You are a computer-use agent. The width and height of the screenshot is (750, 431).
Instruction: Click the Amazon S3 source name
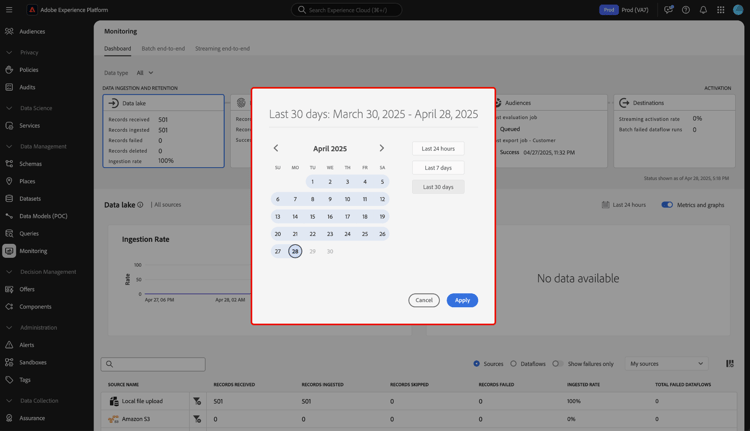[136, 419]
